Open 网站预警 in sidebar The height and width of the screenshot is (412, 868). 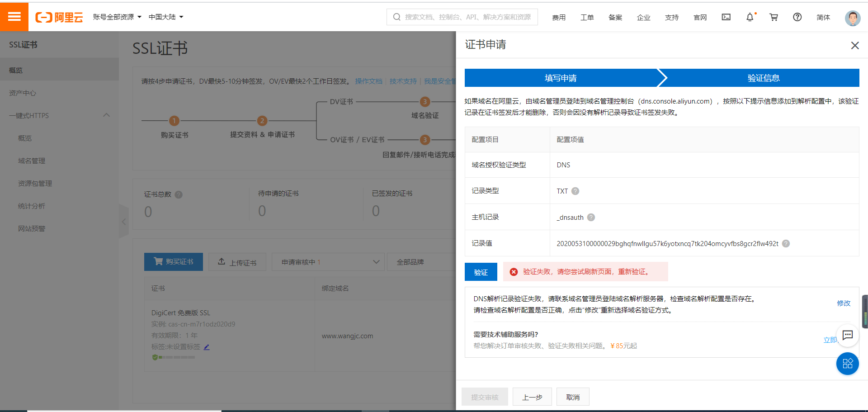tap(59, 228)
